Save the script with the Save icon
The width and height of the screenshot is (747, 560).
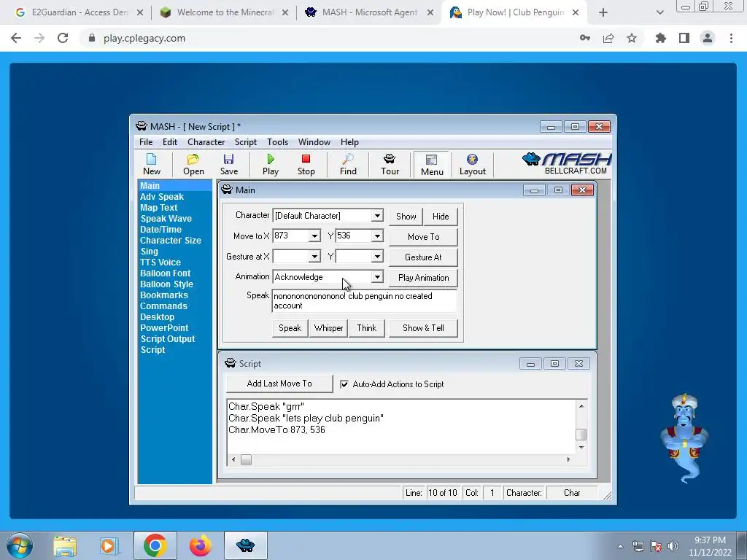click(228, 164)
